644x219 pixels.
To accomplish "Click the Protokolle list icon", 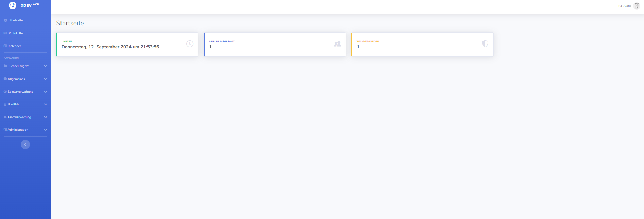I will click(x=5, y=33).
